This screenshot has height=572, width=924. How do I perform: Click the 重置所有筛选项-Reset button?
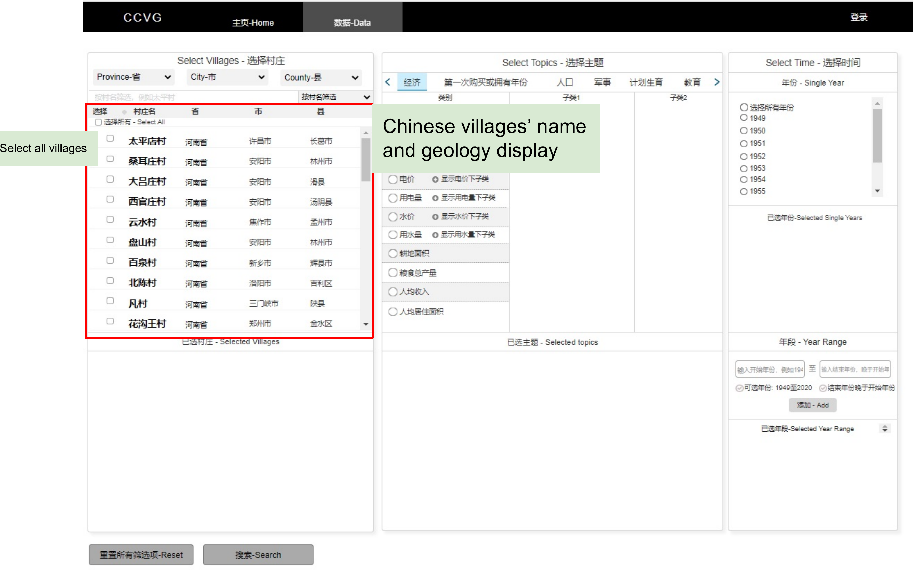[x=141, y=555]
